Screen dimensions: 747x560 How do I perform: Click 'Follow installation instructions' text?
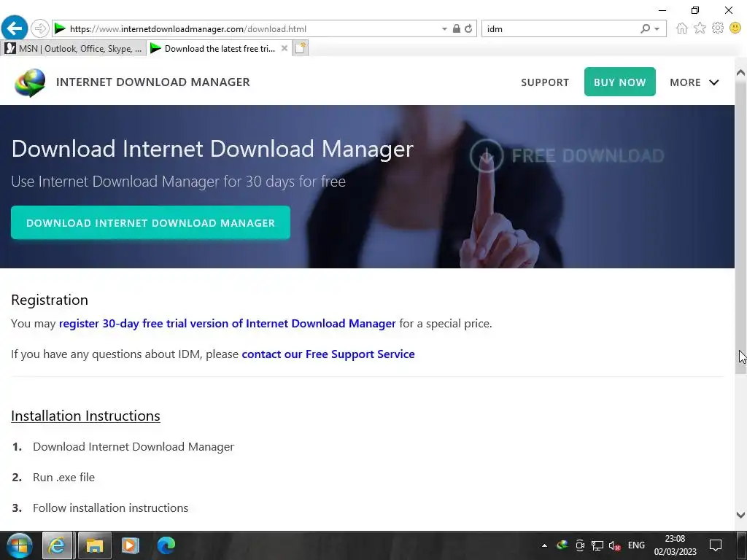click(x=111, y=507)
